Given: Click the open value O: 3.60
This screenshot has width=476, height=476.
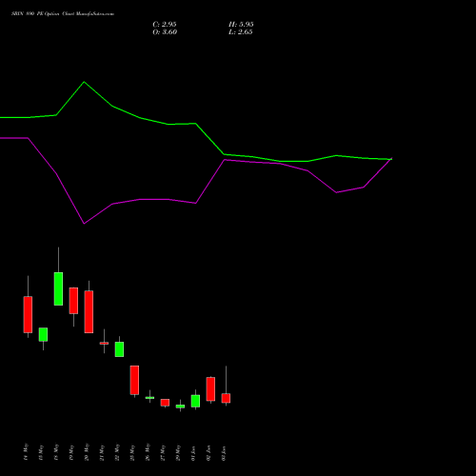Looking at the screenshot, I should coord(165,32).
